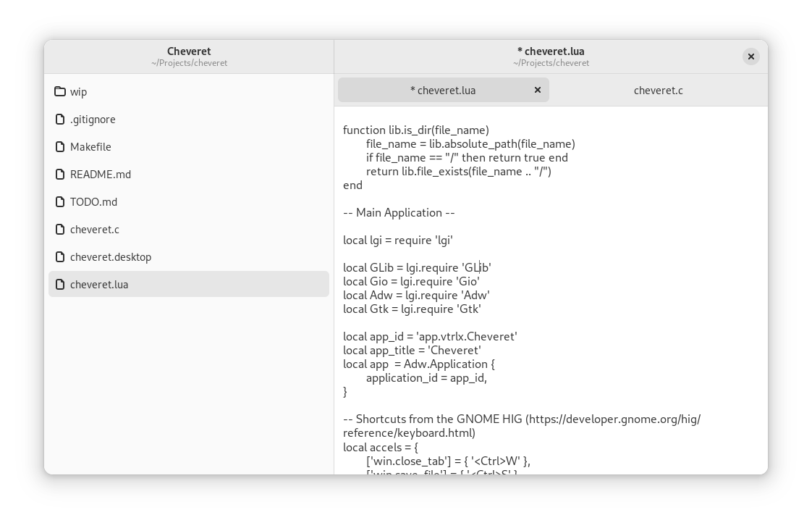
Task: Select cheveret.lua file name in the sidebar
Action: click(x=99, y=284)
